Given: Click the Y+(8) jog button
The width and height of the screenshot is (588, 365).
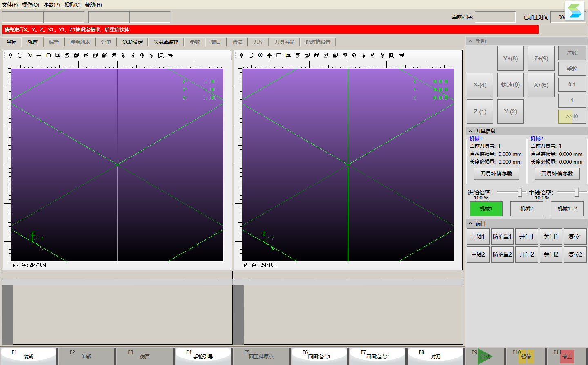Looking at the screenshot, I should coord(510,58).
